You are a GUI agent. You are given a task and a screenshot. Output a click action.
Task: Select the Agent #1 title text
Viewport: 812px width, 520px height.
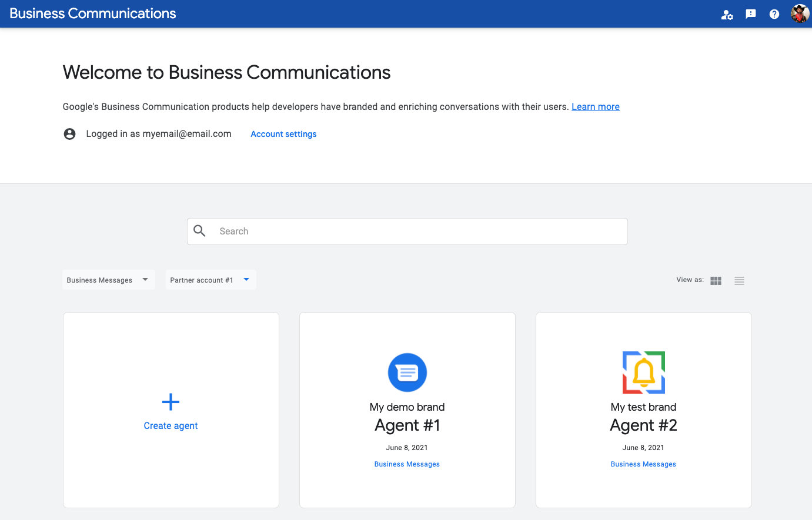(407, 425)
